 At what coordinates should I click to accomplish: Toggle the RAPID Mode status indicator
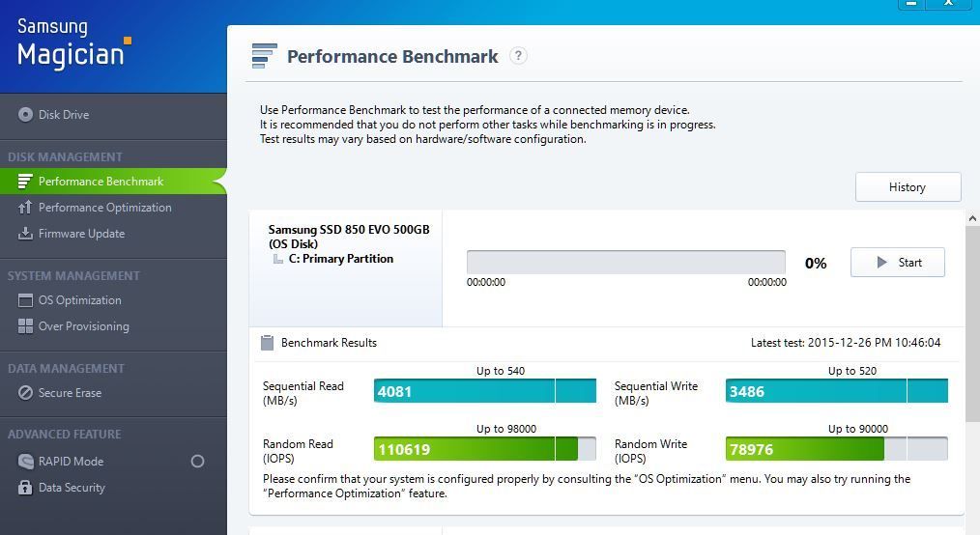click(197, 462)
